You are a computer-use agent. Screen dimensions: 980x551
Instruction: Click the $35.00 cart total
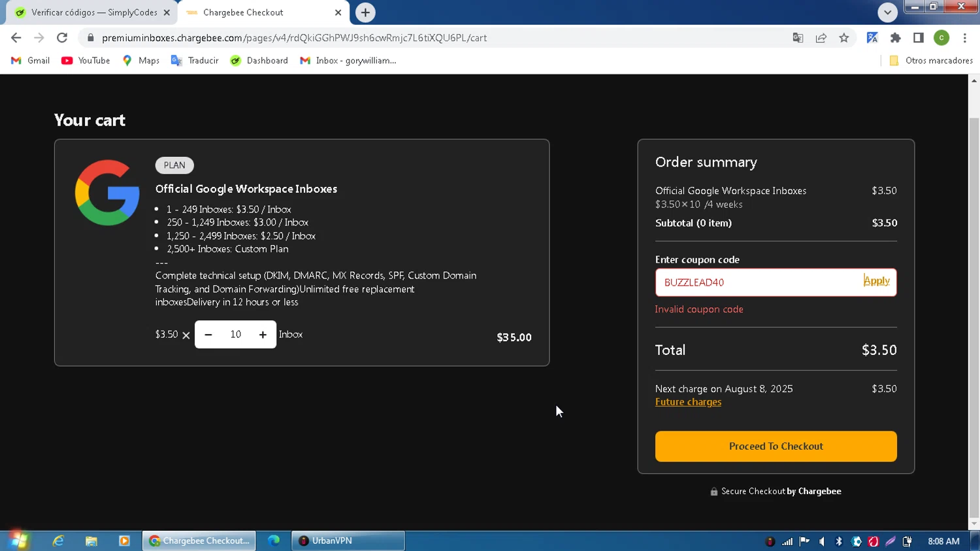(x=514, y=337)
